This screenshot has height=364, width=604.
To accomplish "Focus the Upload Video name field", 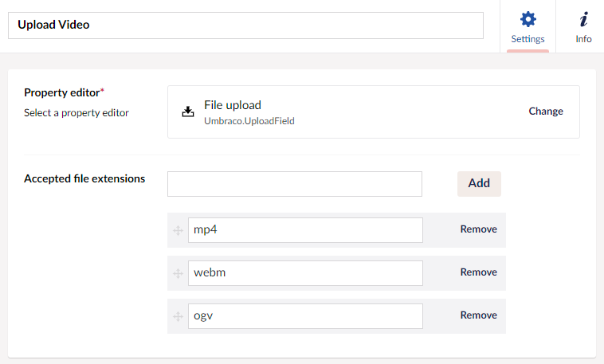I will pos(245,25).
